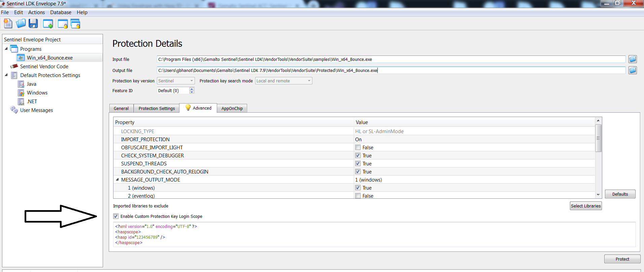This screenshot has height=272, width=644.
Task: Click the Java settings icon
Action: click(21, 84)
